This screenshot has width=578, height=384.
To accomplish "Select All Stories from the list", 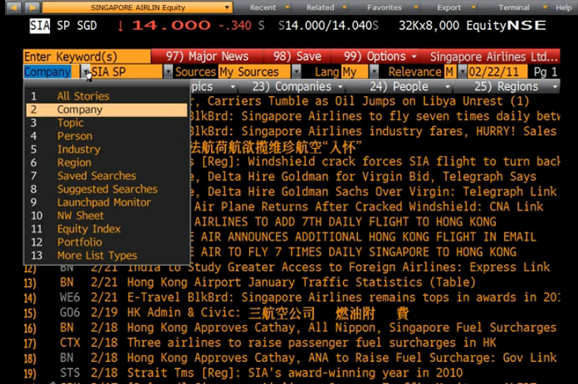I will pyautogui.click(x=107, y=96).
